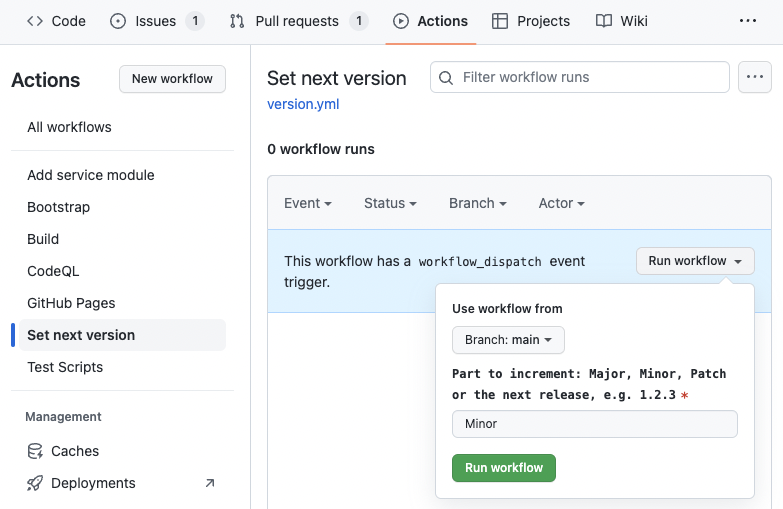Select the Set next version workflow

[x=122, y=335]
